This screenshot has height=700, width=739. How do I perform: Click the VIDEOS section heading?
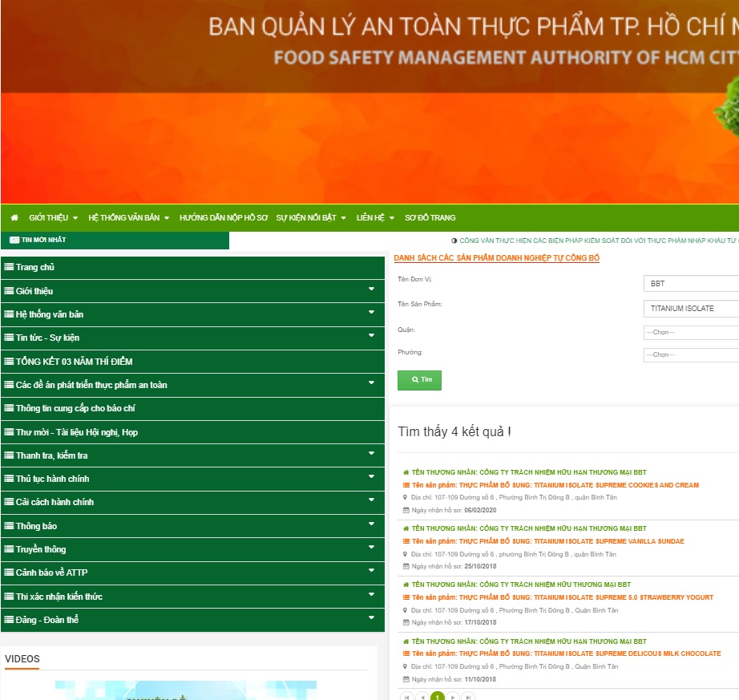(22, 659)
